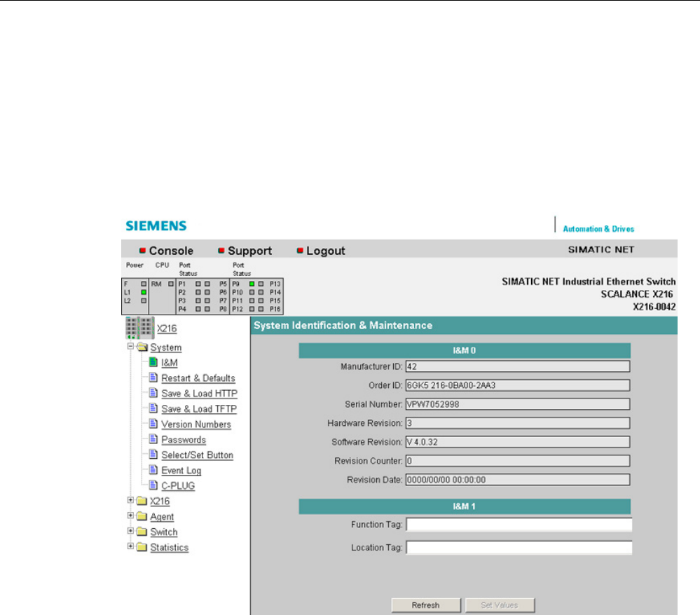This screenshot has width=700, height=615.
Task: Click the Statistics folder icon
Action: [x=142, y=547]
